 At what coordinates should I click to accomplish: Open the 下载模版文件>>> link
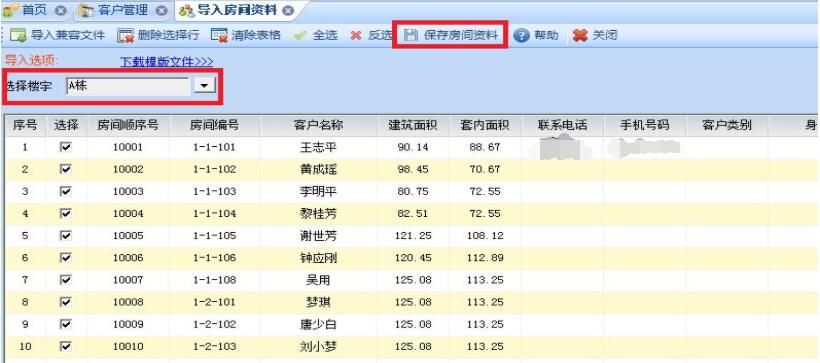tap(167, 62)
